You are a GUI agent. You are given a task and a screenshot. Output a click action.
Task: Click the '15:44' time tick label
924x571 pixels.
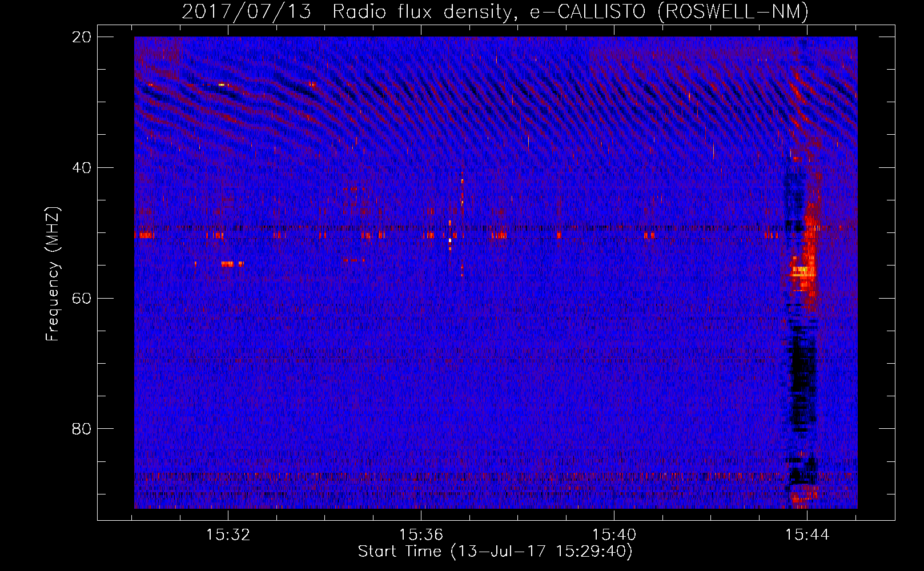807,535
